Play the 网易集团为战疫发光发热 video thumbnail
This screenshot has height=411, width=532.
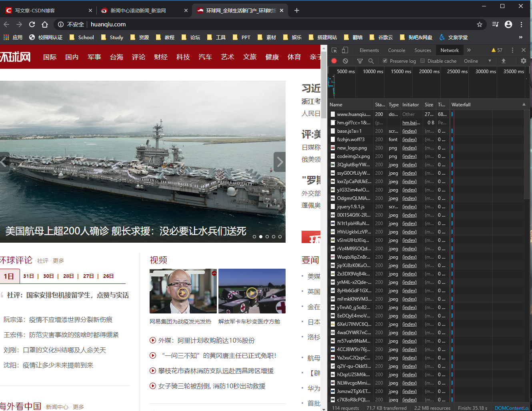point(183,291)
